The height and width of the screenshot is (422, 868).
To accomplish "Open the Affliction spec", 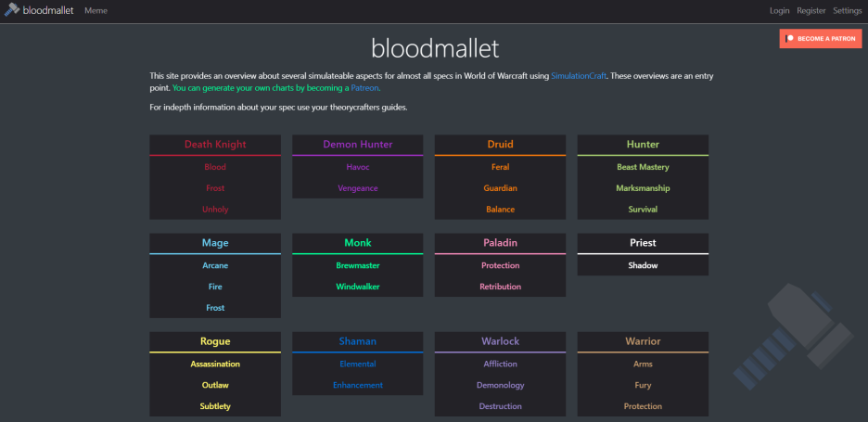I will pos(500,364).
